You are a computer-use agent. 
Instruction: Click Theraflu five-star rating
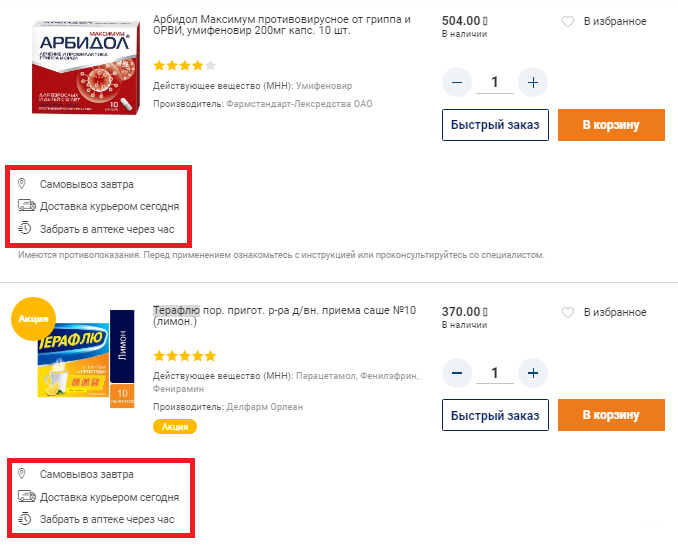(x=184, y=356)
